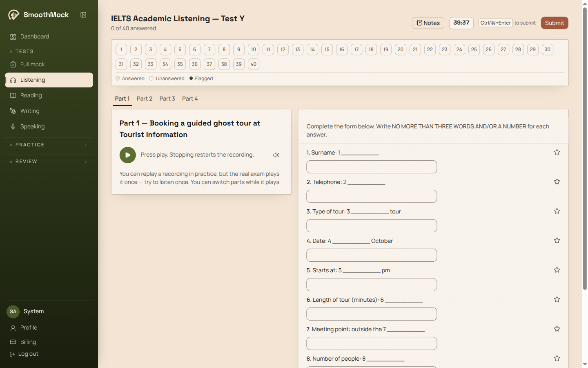Flag question 3 Type of tour
Viewport: 588px width, 368px height.
tap(557, 211)
